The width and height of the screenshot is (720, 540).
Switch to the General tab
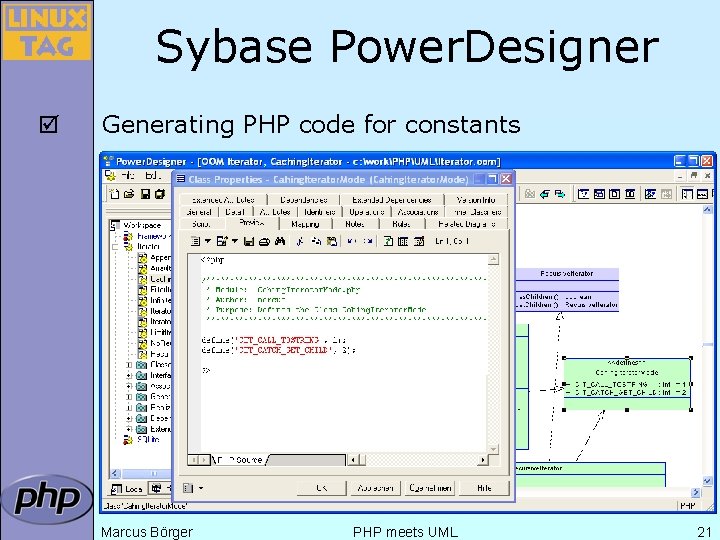199,212
